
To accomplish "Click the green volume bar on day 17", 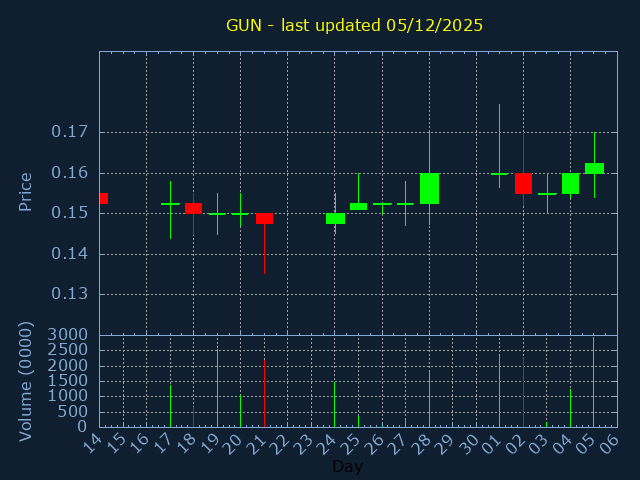I will pyautogui.click(x=170, y=406).
